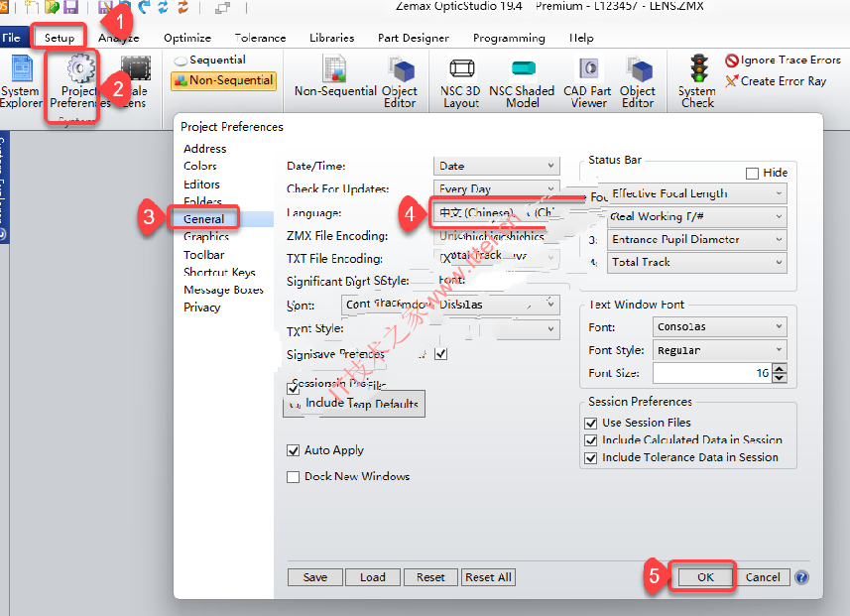Image resolution: width=850 pixels, height=616 pixels.
Task: Run the System Check traffic light
Action: point(699,68)
